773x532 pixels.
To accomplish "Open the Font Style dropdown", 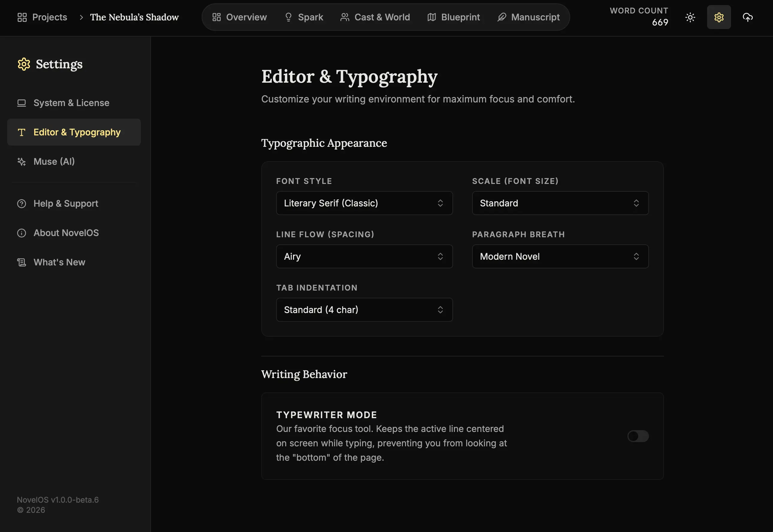I will pos(364,203).
